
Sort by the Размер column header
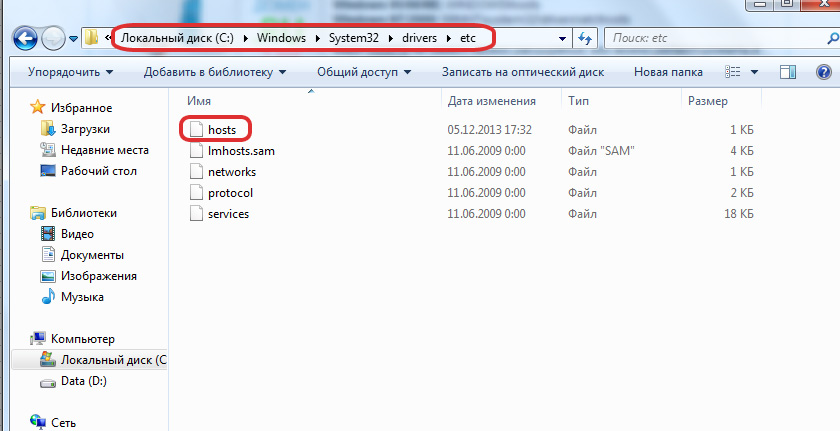(708, 101)
